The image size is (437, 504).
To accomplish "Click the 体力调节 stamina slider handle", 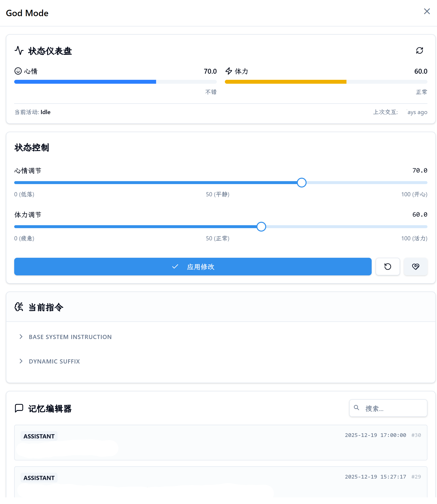I will (x=261, y=227).
